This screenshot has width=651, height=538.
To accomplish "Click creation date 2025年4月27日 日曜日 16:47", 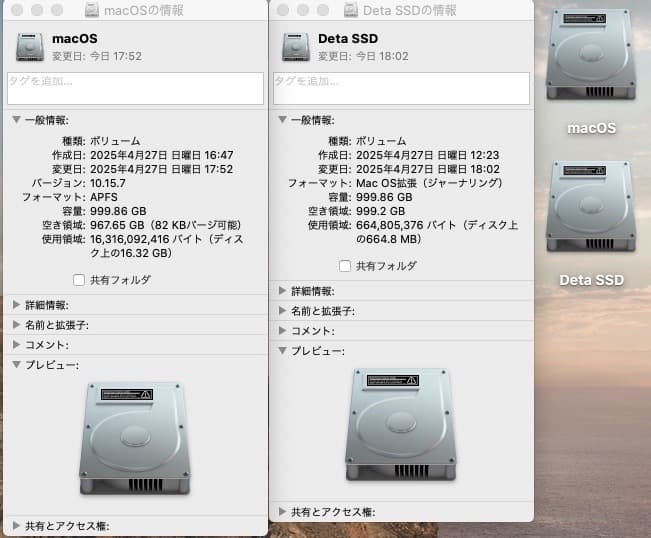I will click(162, 155).
